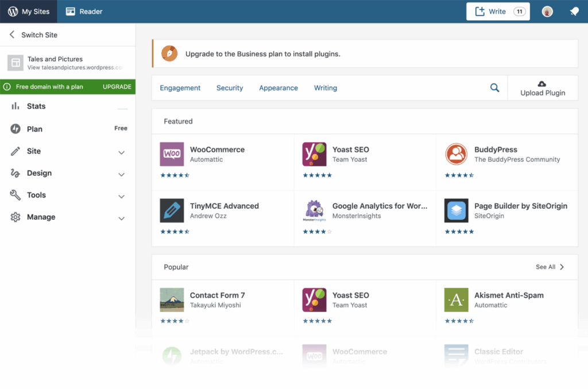The height and width of the screenshot is (389, 588).
Task: Click the user profile avatar
Action: (547, 11)
